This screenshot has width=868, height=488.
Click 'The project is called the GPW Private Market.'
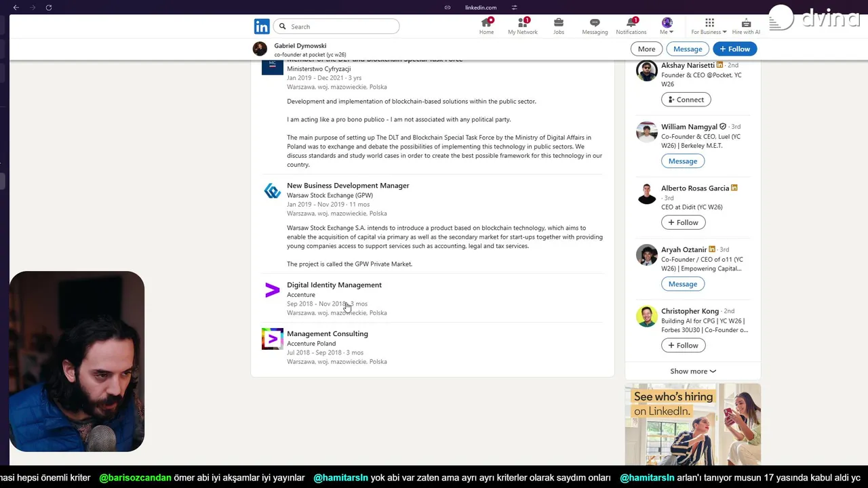349,264
